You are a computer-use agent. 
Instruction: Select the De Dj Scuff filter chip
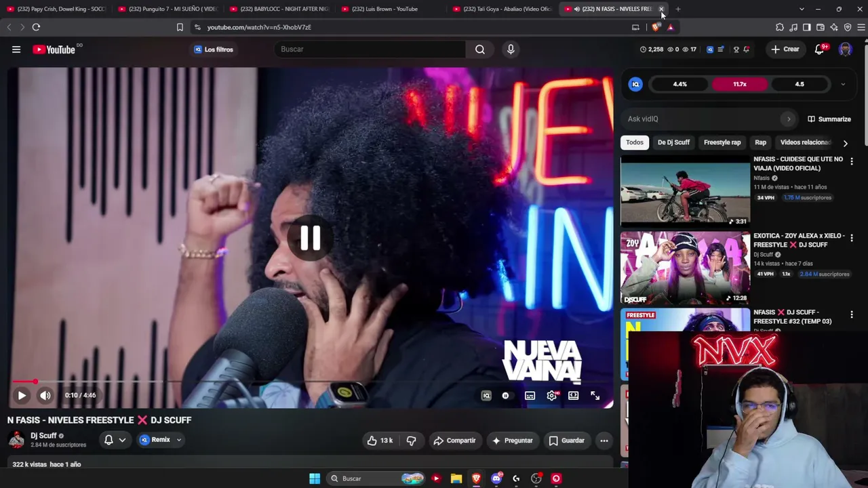[x=673, y=142]
